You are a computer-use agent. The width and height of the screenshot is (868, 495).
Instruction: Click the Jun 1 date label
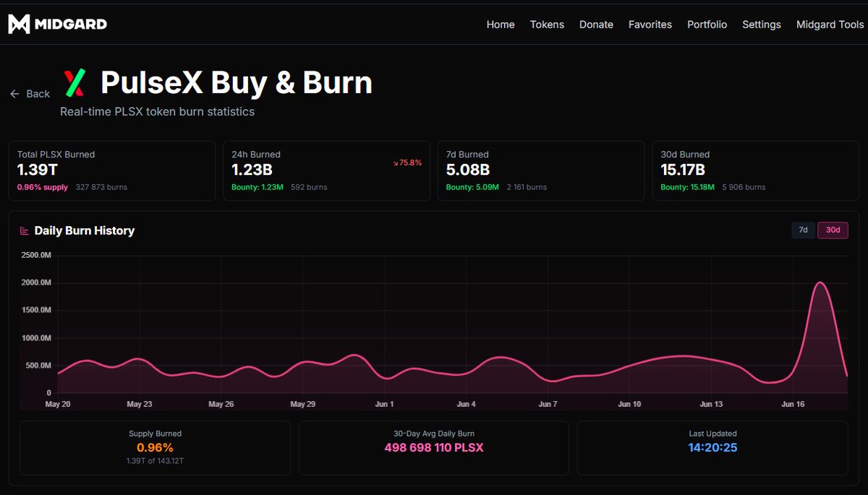tap(385, 404)
